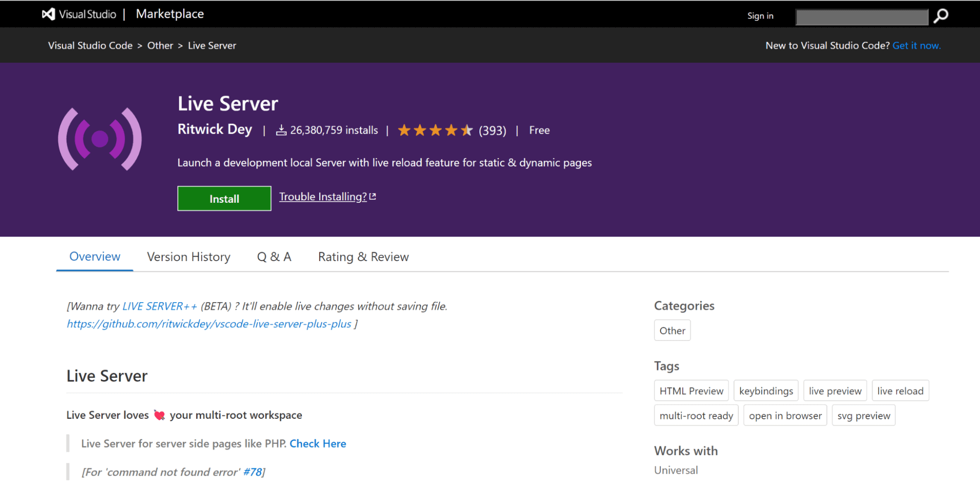Click the 'live reload' tag
The image size is (980, 483).
[900, 391]
